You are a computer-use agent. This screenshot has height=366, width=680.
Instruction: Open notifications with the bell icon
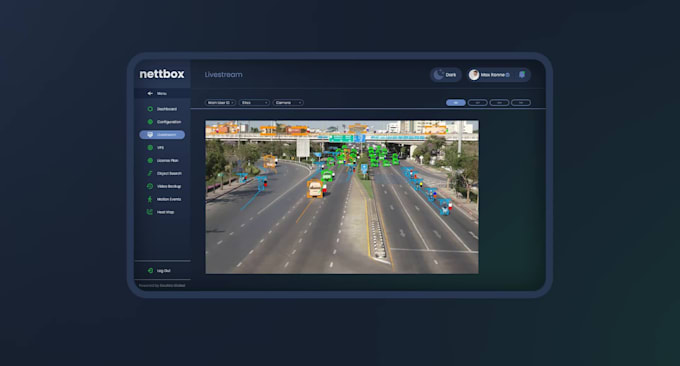[x=522, y=75]
